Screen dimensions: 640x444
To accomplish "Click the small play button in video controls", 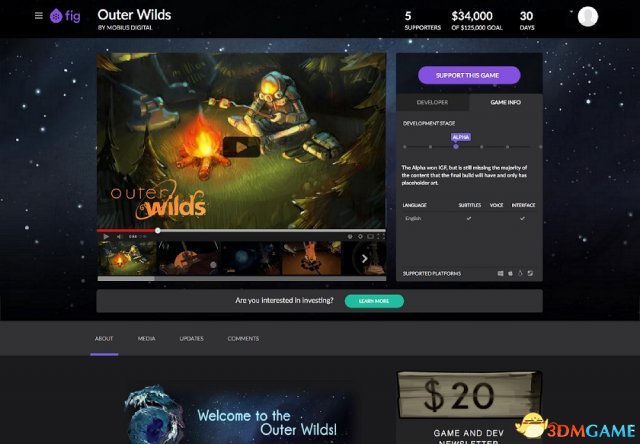I will pyautogui.click(x=106, y=236).
